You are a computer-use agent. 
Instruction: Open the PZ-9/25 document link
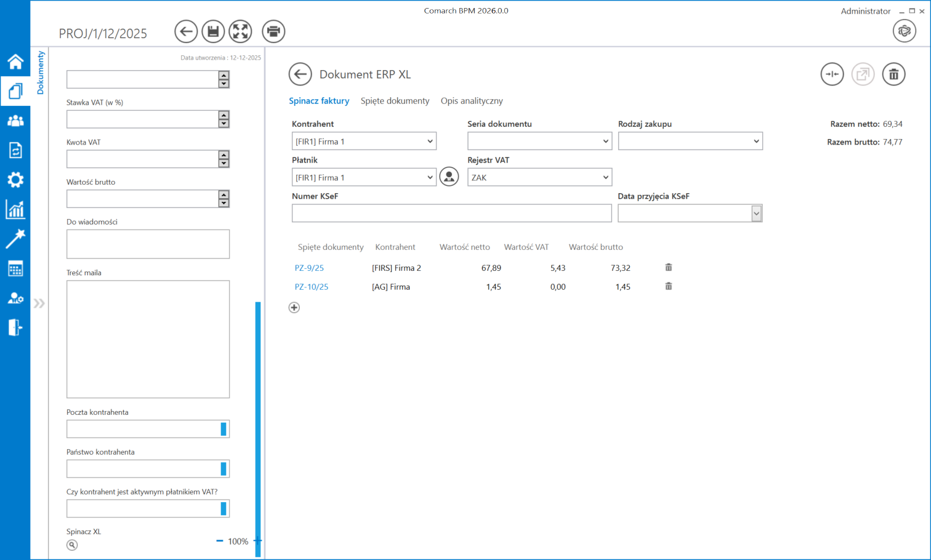(309, 268)
